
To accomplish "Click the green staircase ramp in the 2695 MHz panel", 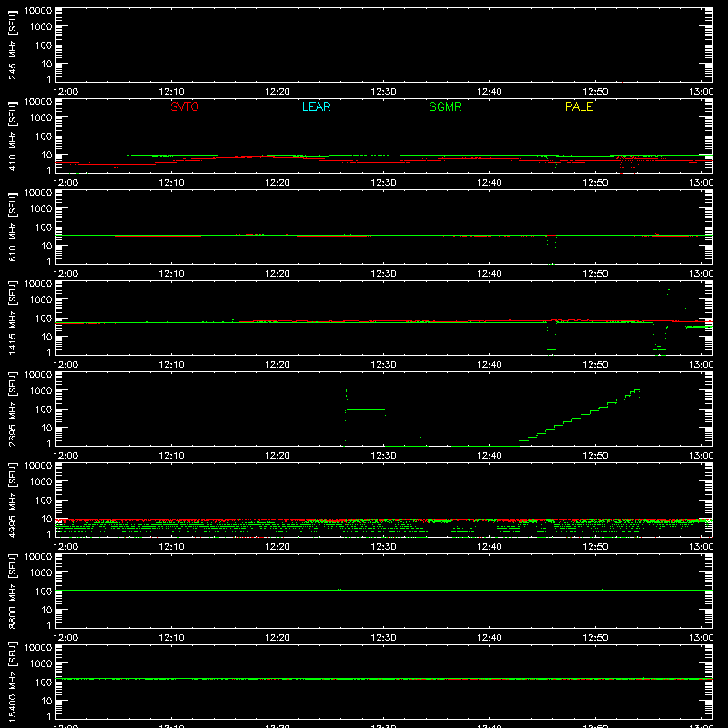I will [580, 418].
